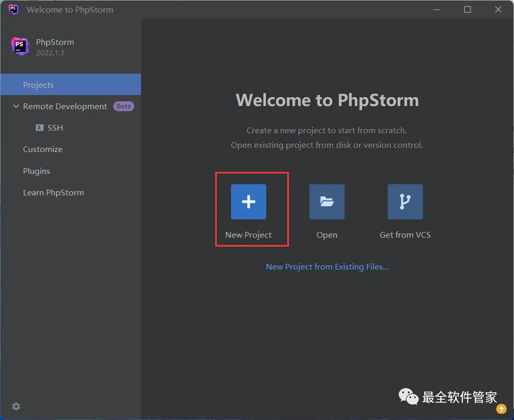
Task: Click New Project from Existing Files link
Action: click(327, 266)
